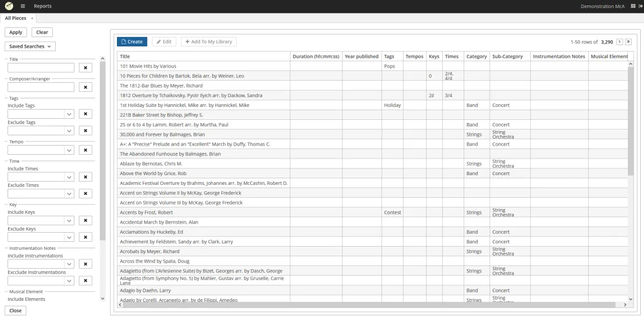Select row Accents by Frost, Robert

coord(372,212)
